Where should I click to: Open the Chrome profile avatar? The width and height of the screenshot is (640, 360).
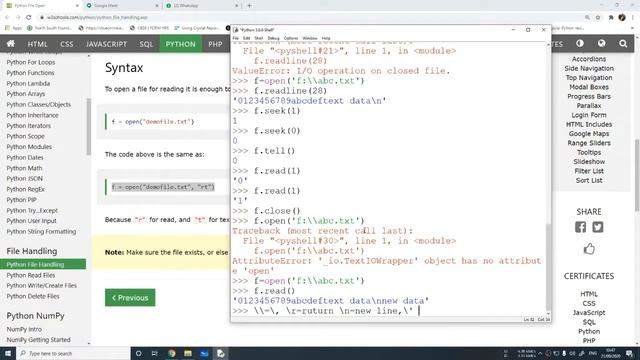pos(622,18)
